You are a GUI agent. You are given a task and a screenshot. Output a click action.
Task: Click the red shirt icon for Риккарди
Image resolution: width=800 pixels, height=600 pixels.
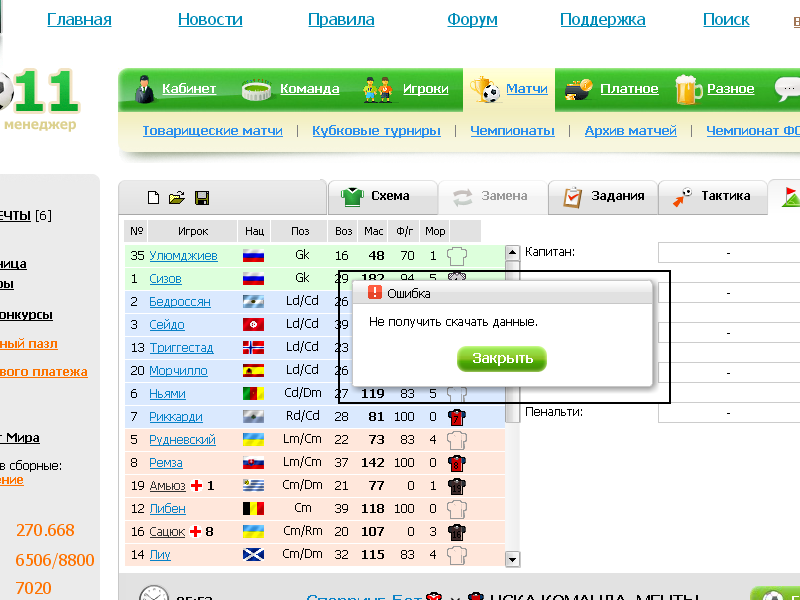(457, 416)
